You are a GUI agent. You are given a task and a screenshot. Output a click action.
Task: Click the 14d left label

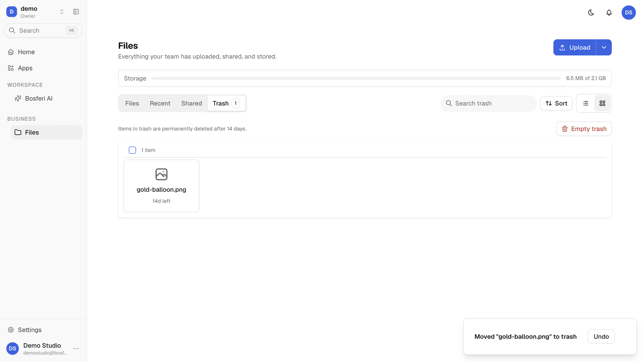click(161, 201)
